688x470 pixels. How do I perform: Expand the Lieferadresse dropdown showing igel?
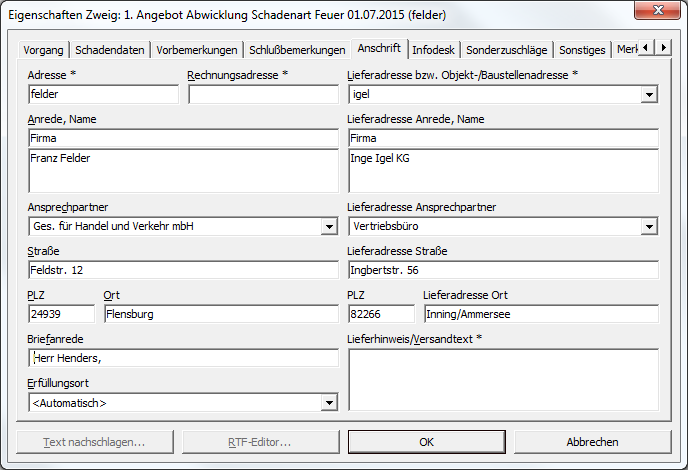pos(649,95)
